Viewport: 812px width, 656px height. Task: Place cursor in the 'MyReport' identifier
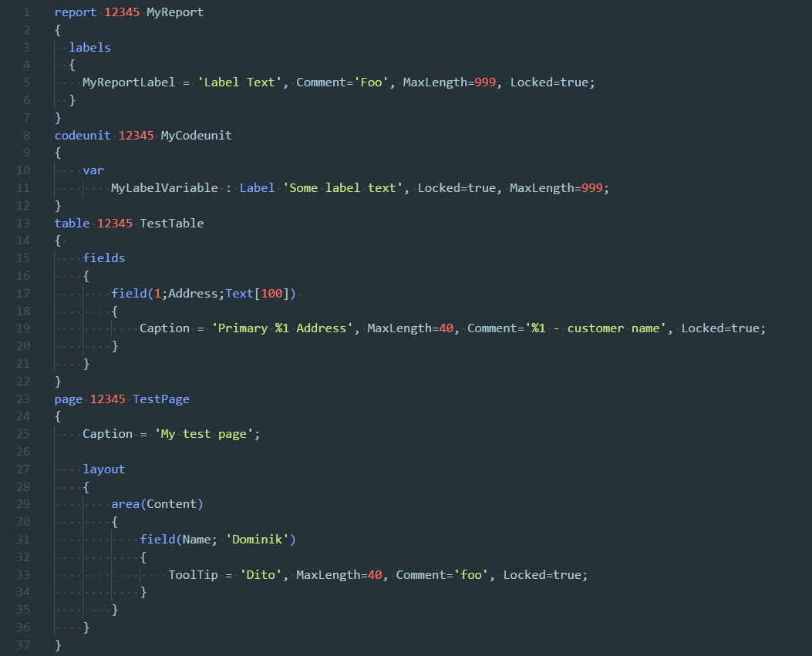(175, 12)
